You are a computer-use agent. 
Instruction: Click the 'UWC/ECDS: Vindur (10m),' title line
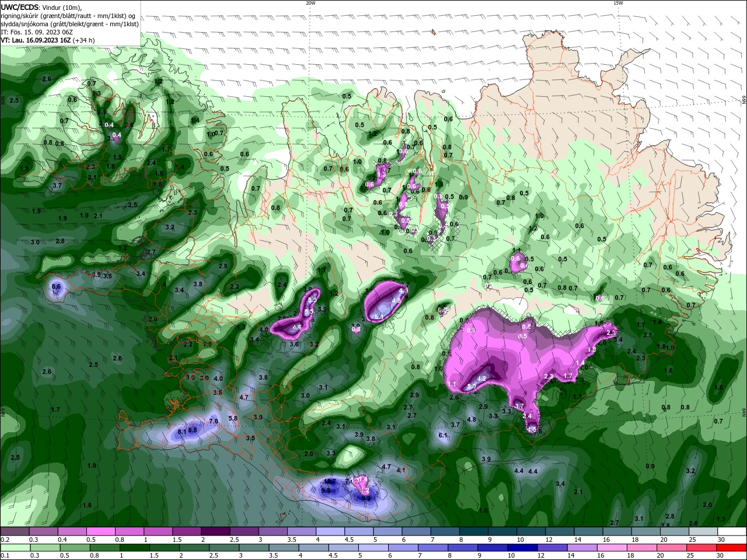click(x=41, y=7)
